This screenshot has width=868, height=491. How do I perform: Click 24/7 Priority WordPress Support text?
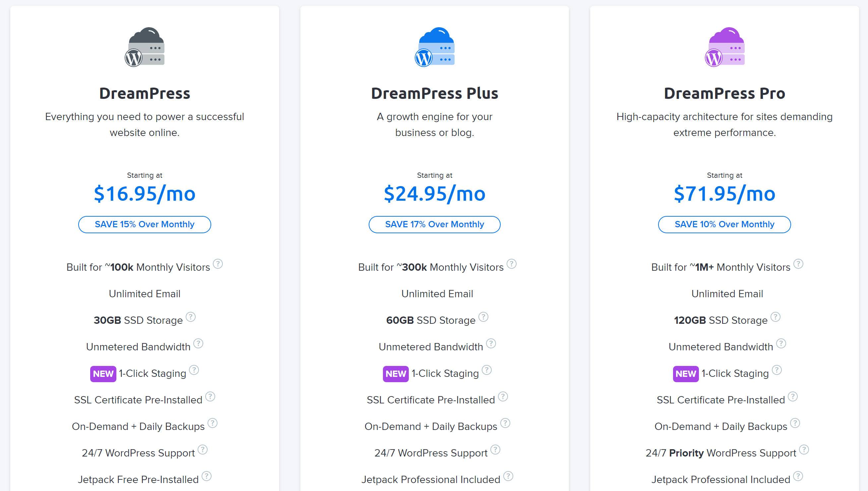point(721,453)
